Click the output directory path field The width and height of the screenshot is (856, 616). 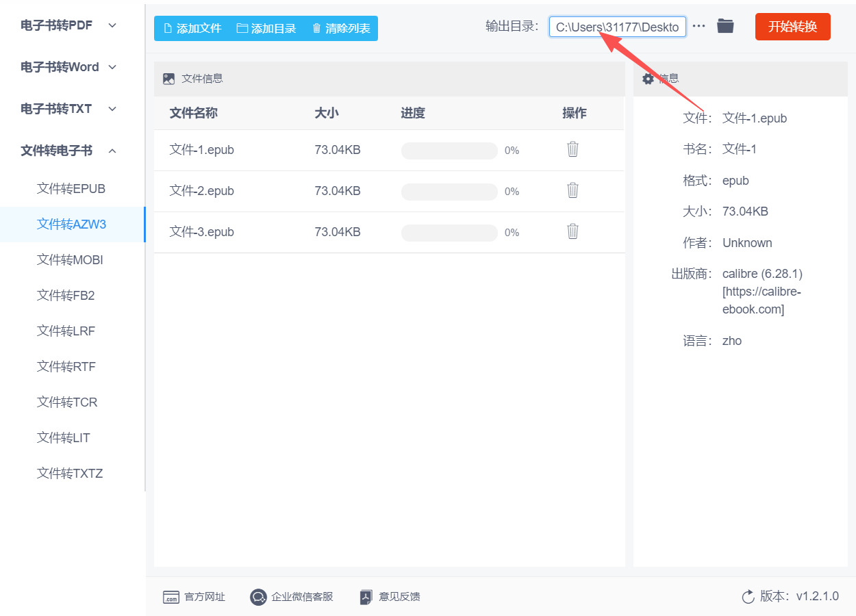pos(618,27)
